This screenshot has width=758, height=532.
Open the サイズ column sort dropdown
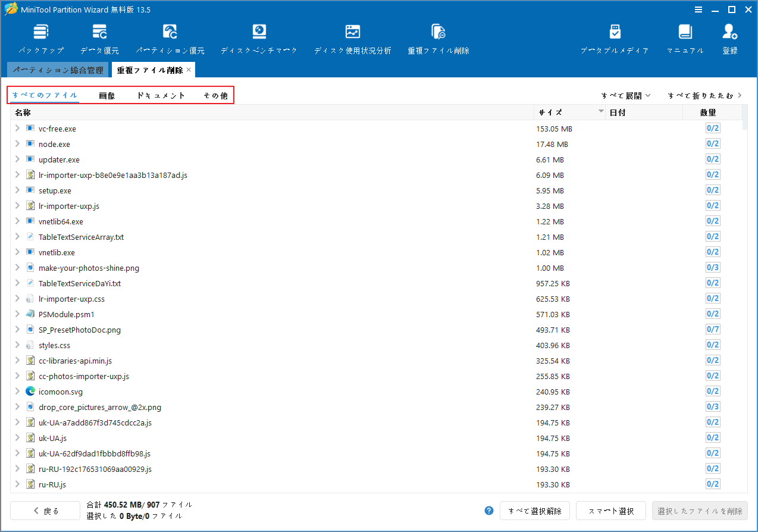point(600,111)
